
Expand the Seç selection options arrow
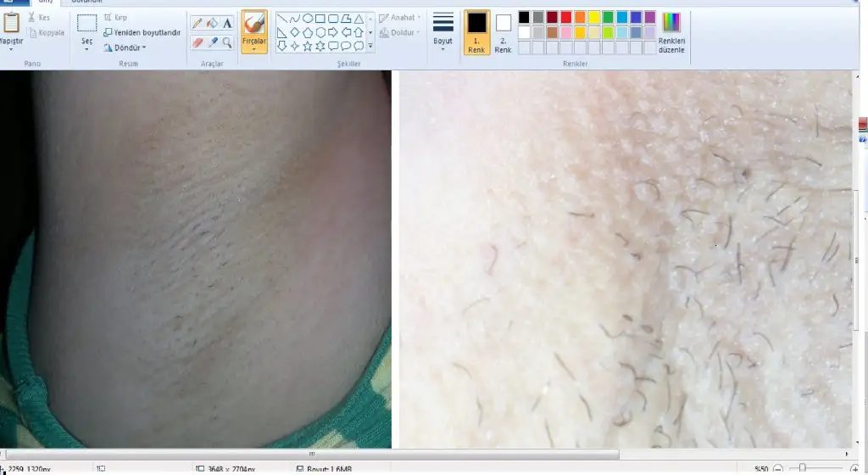point(86,50)
